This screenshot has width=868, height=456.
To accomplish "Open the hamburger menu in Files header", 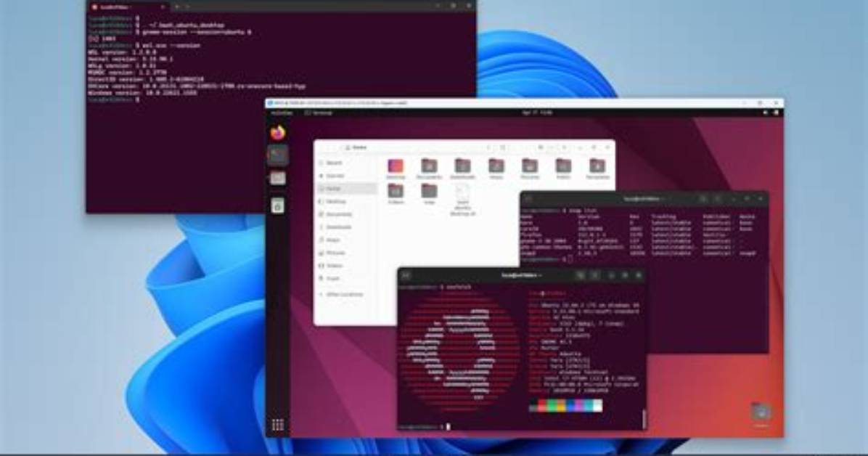I will tap(565, 147).
